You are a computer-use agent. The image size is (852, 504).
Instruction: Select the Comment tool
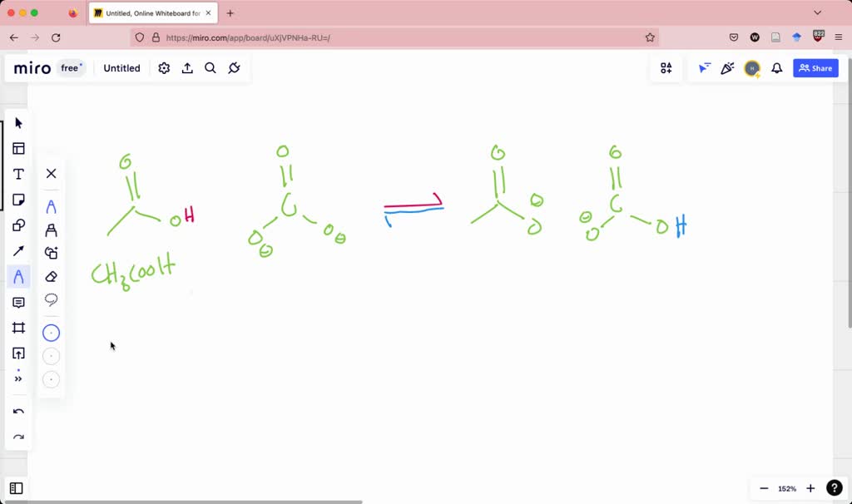[x=18, y=303]
